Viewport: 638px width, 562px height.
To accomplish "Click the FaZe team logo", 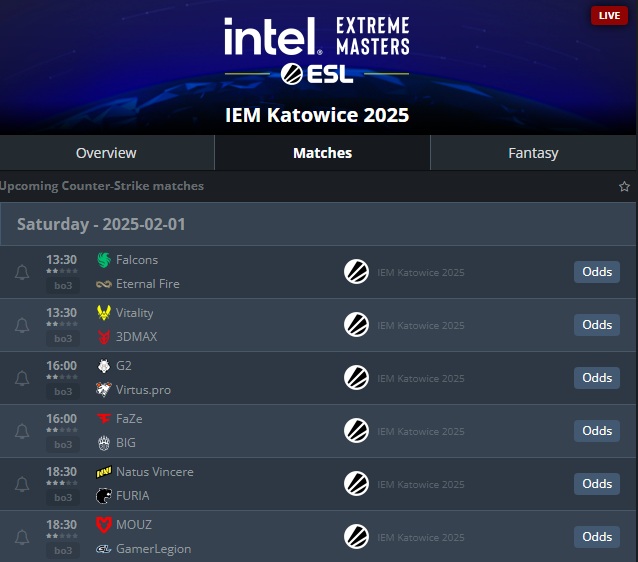I will pos(104,418).
